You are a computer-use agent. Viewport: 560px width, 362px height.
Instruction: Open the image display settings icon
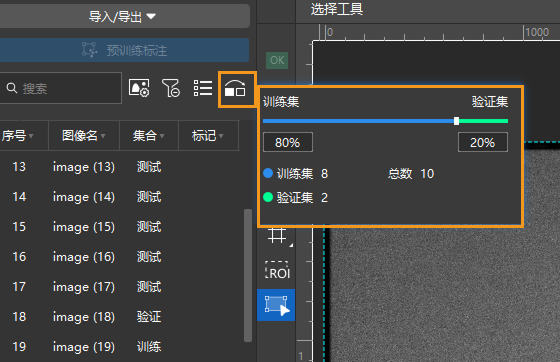(x=139, y=88)
